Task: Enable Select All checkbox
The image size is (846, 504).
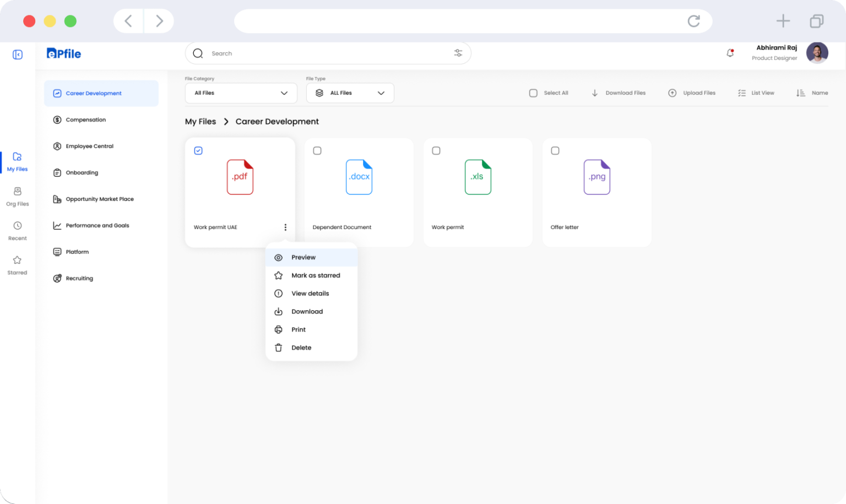Action: click(533, 93)
